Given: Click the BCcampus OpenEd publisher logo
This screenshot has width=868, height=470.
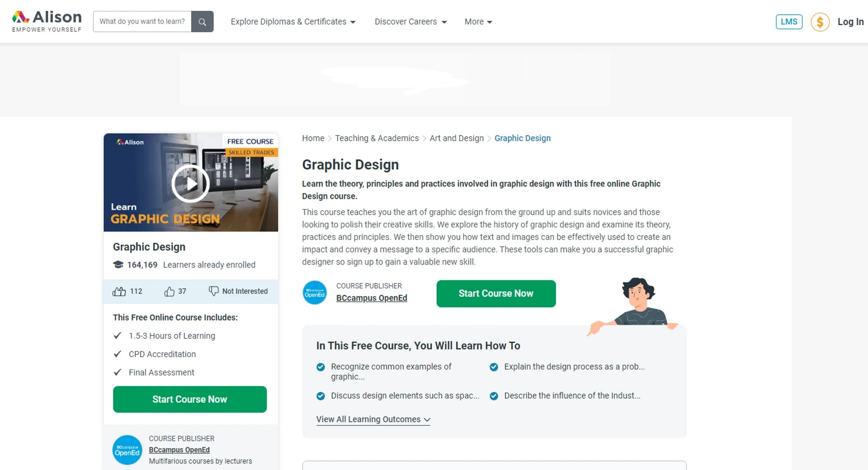Looking at the screenshot, I should (x=314, y=293).
